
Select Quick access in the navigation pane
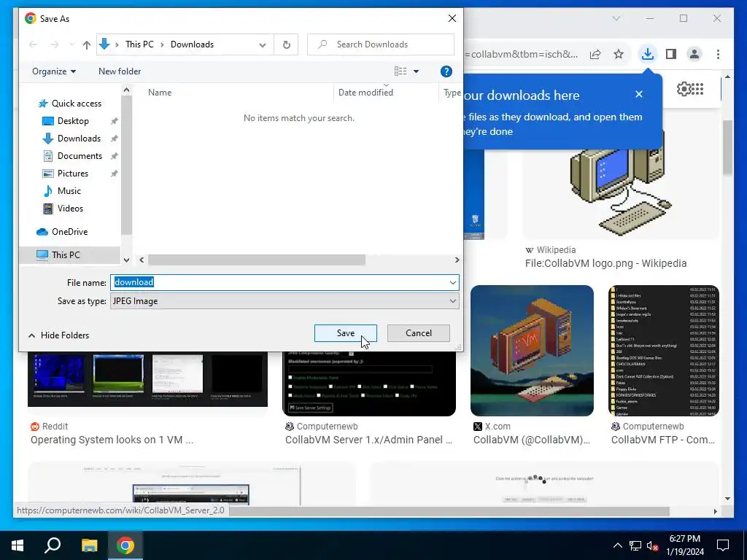click(x=76, y=104)
